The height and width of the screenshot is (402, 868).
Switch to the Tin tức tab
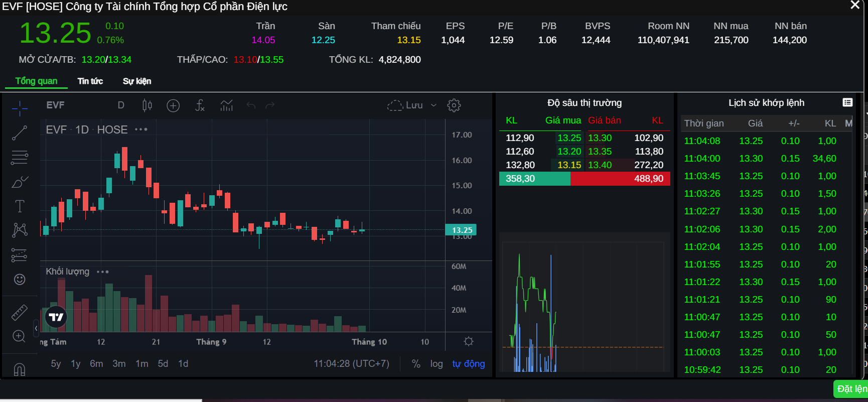tap(90, 81)
